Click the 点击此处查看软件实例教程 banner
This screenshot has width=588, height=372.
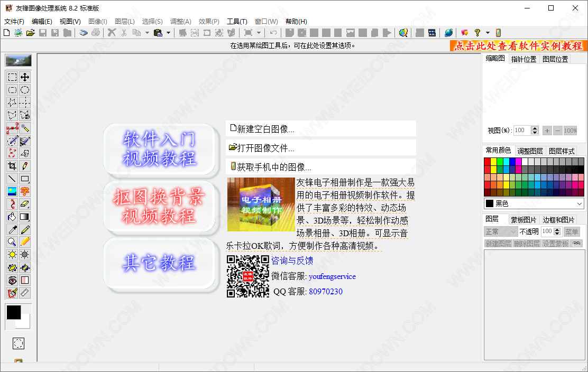click(x=518, y=45)
